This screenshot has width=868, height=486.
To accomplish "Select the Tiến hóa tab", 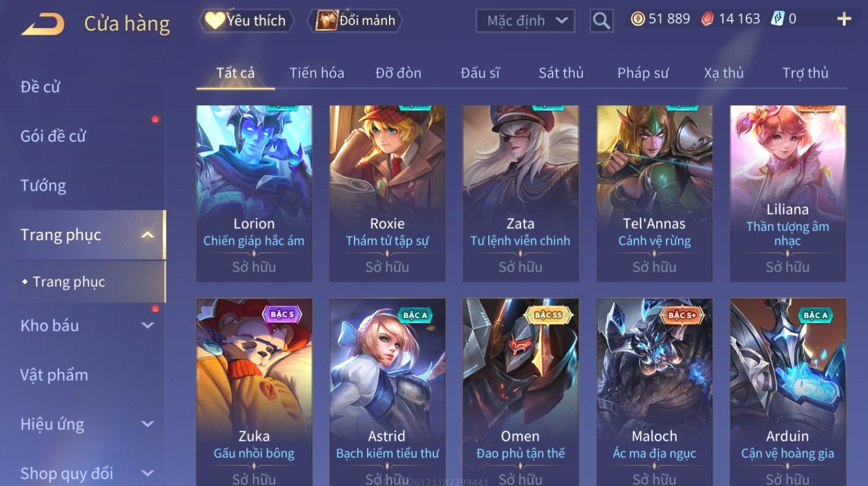I will pyautogui.click(x=317, y=73).
